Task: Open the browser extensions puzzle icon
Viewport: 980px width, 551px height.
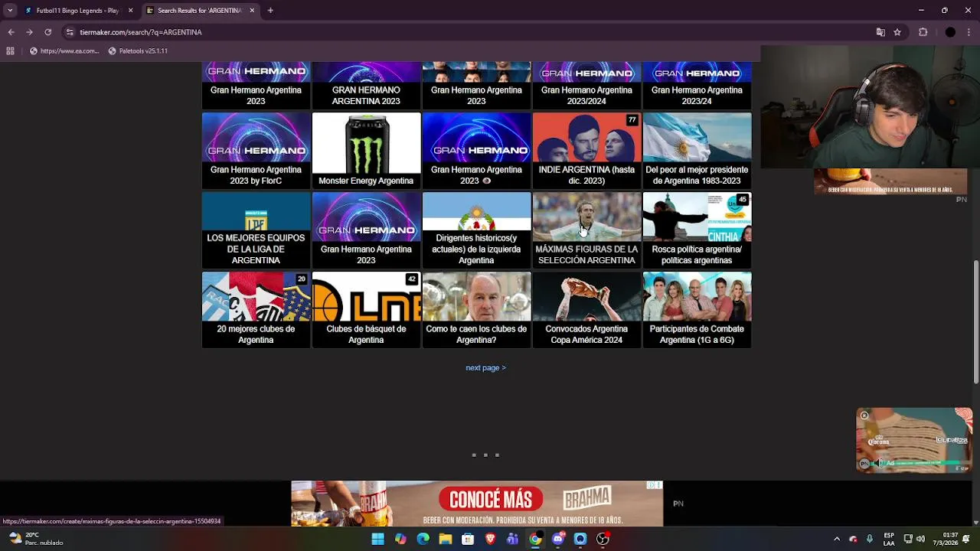Action: (923, 32)
